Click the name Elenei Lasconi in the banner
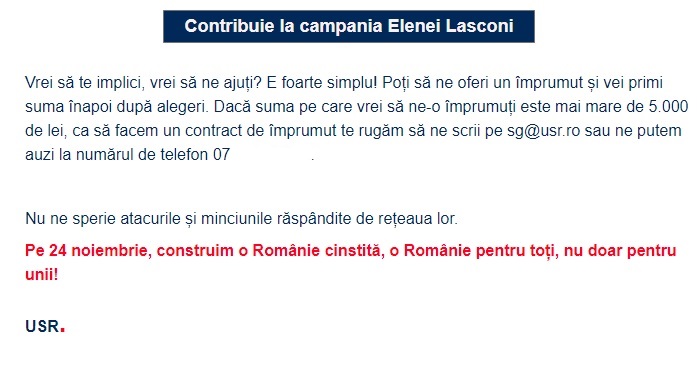The width and height of the screenshot is (697, 381). click(451, 26)
